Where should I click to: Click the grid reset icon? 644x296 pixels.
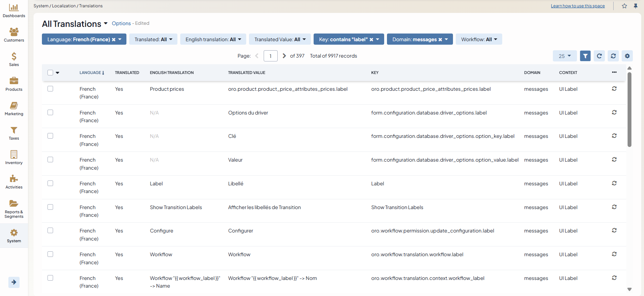pyautogui.click(x=613, y=56)
